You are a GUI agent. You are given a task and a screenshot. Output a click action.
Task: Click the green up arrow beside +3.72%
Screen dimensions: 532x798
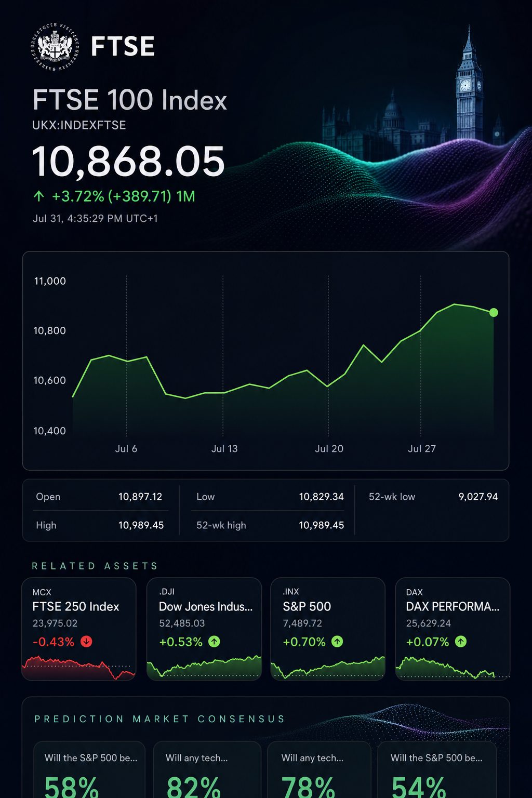pos(39,196)
